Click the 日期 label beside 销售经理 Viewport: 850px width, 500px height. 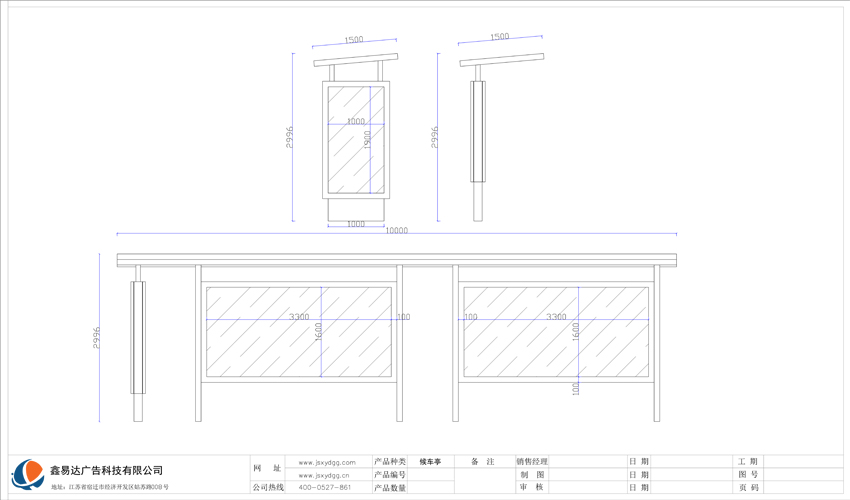(x=639, y=461)
